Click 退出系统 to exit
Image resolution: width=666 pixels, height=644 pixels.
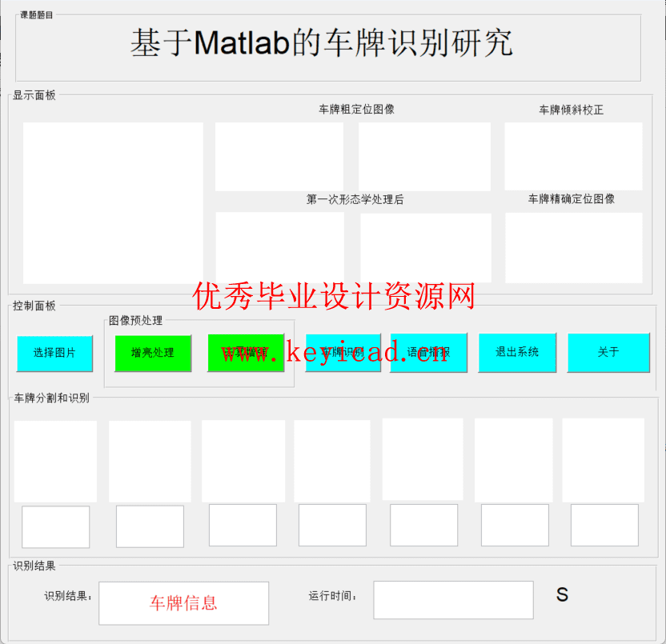[517, 352]
